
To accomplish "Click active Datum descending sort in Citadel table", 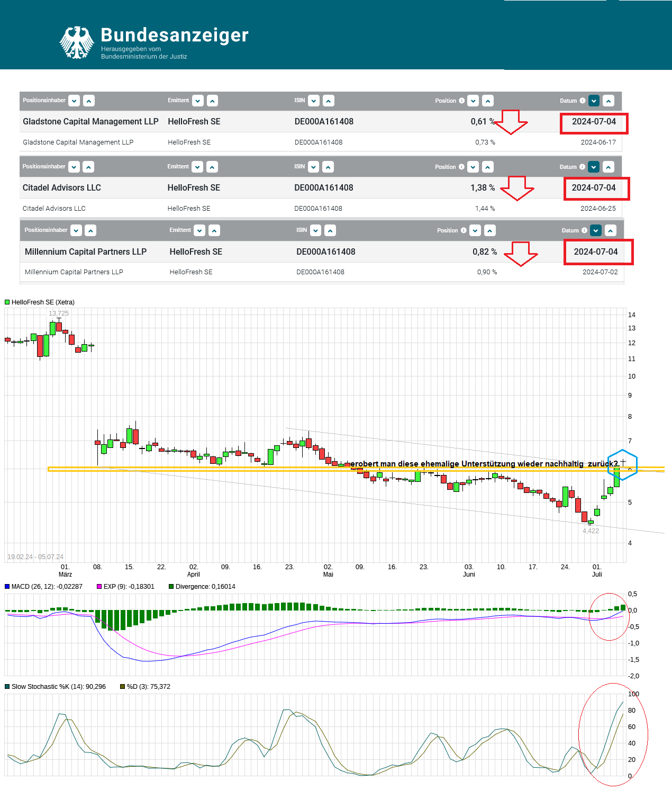I will pyautogui.click(x=594, y=167).
